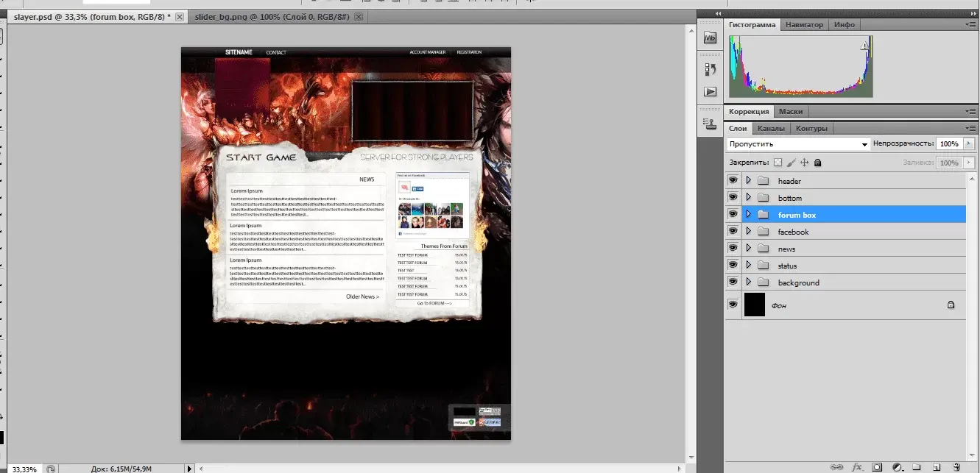Viewport: 980px width, 473px height.
Task: Open the Layers panel options menu
Action: 972,128
